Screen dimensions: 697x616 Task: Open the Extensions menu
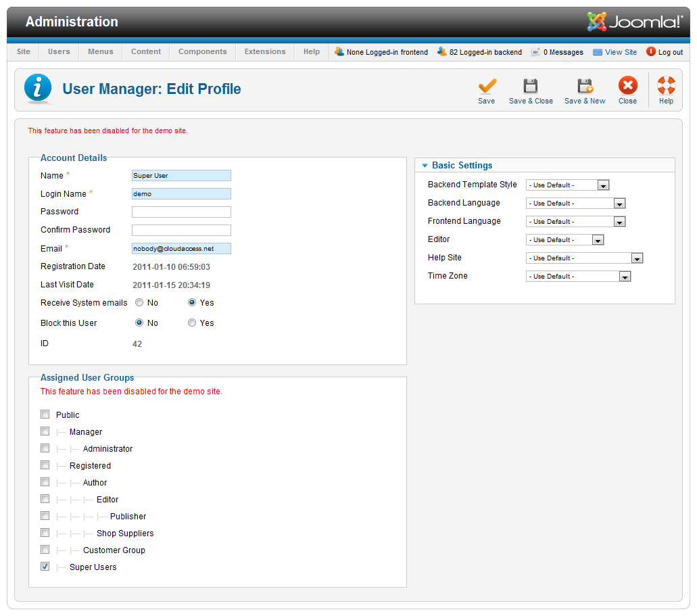tap(265, 51)
